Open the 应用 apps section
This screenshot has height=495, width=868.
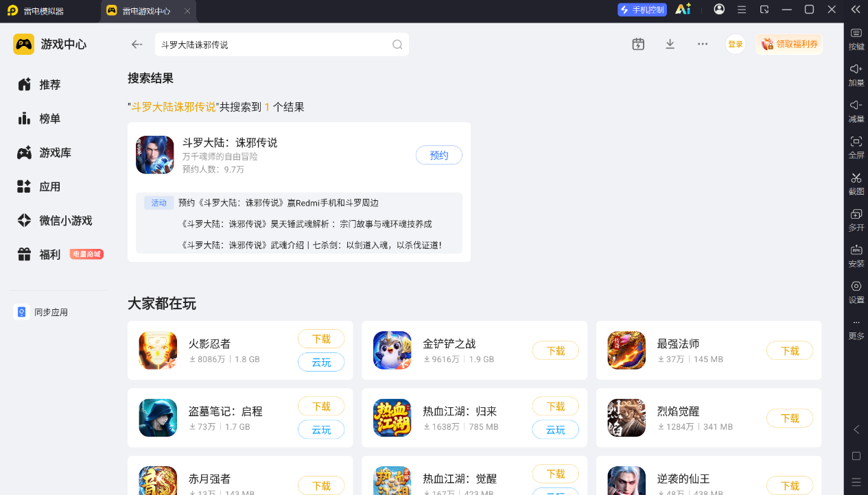pyautogui.click(x=39, y=186)
